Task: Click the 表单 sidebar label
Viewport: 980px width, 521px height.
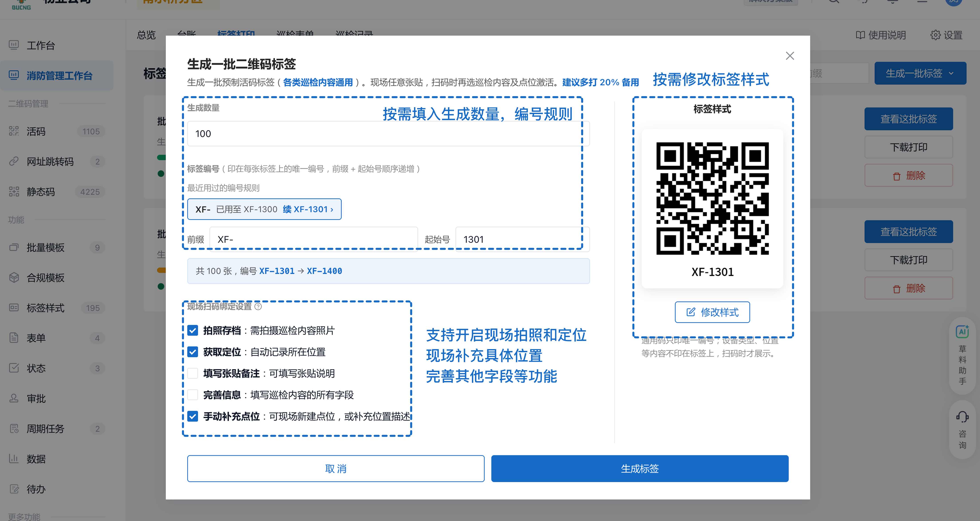Action: [36, 338]
